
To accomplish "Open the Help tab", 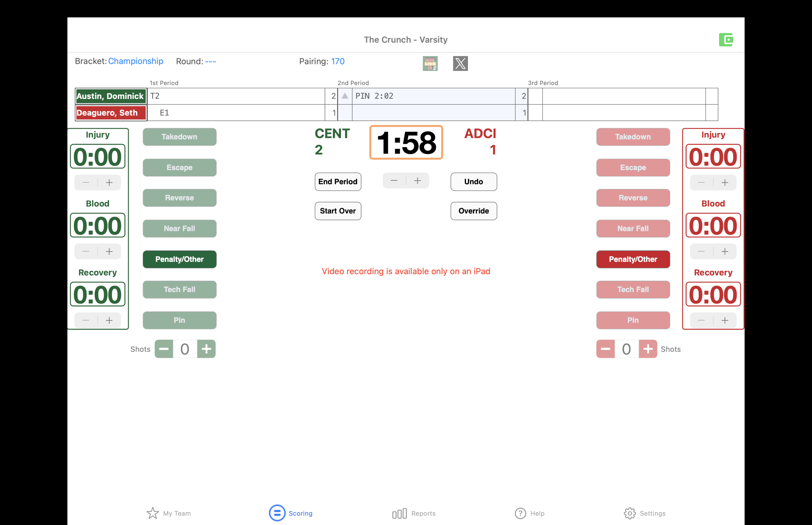I will coord(530,513).
